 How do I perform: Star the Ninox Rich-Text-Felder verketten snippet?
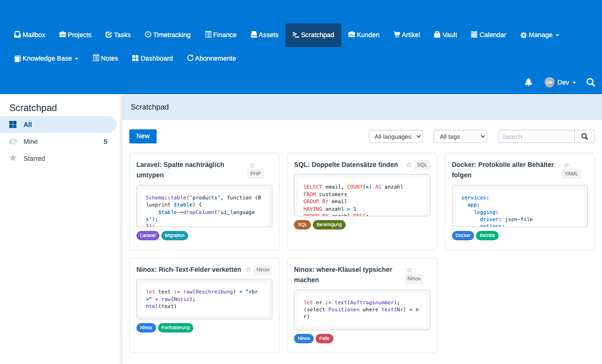[x=248, y=269]
